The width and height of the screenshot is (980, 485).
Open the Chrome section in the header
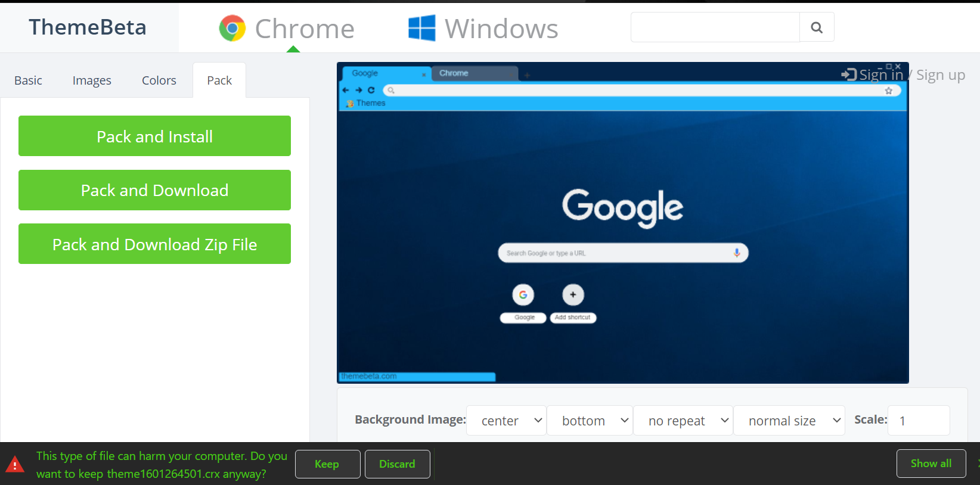pyautogui.click(x=287, y=28)
